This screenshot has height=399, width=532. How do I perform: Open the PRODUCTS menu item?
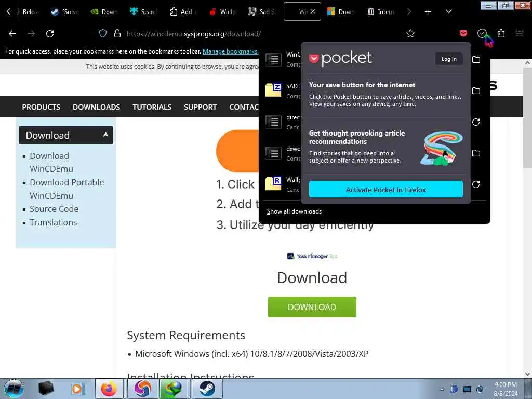41,107
